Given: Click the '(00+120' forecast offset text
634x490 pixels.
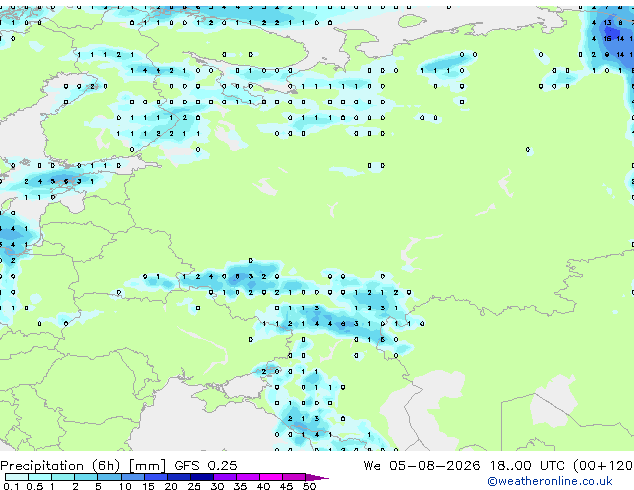Looking at the screenshot, I should (603, 466).
